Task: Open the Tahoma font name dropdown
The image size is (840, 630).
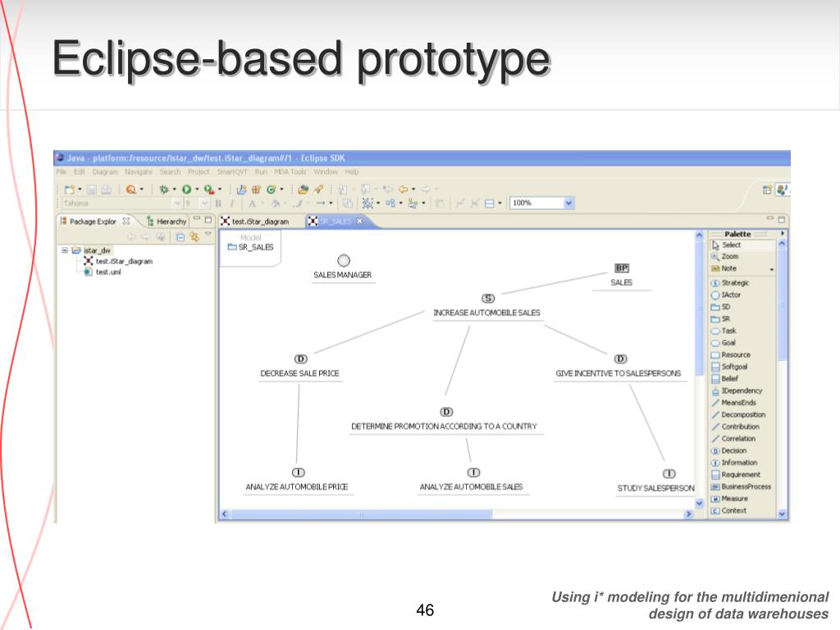Action: 177,203
